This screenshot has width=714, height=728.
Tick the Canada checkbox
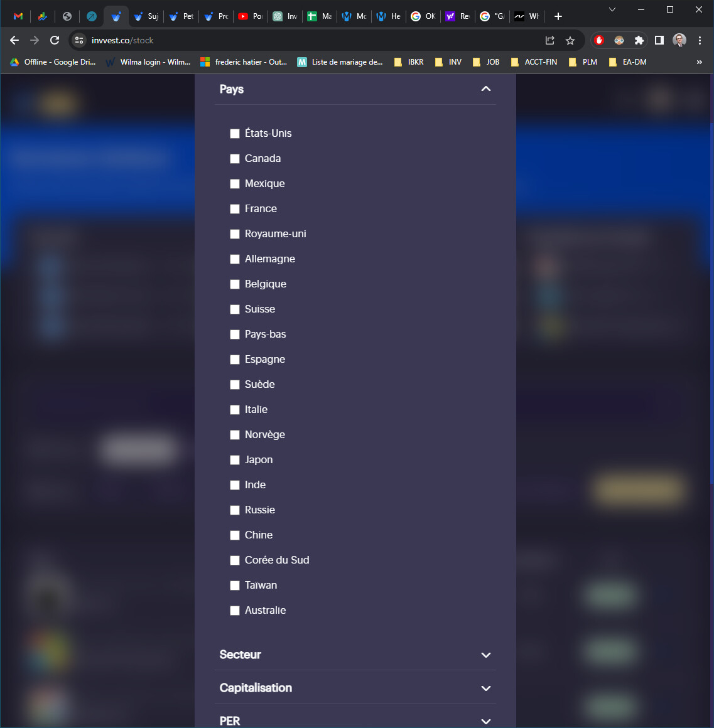coord(235,159)
